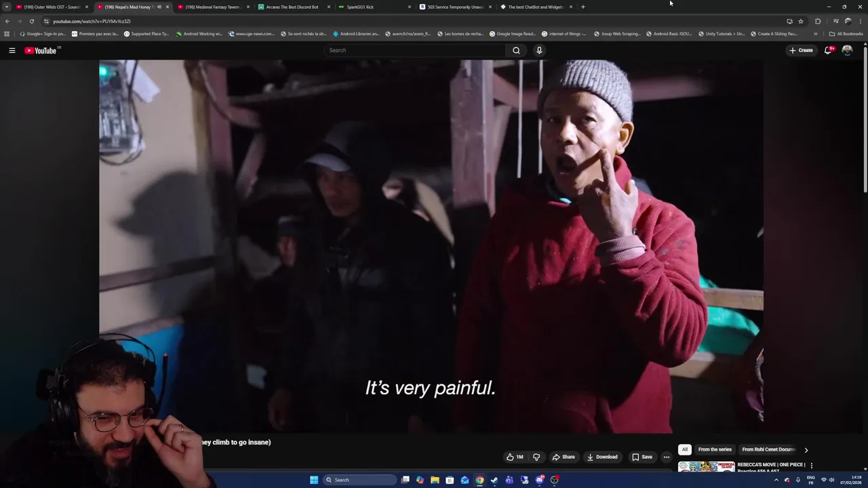Open the One Piece reaction video thumbnail
The width and height of the screenshot is (868, 488).
(x=706, y=467)
